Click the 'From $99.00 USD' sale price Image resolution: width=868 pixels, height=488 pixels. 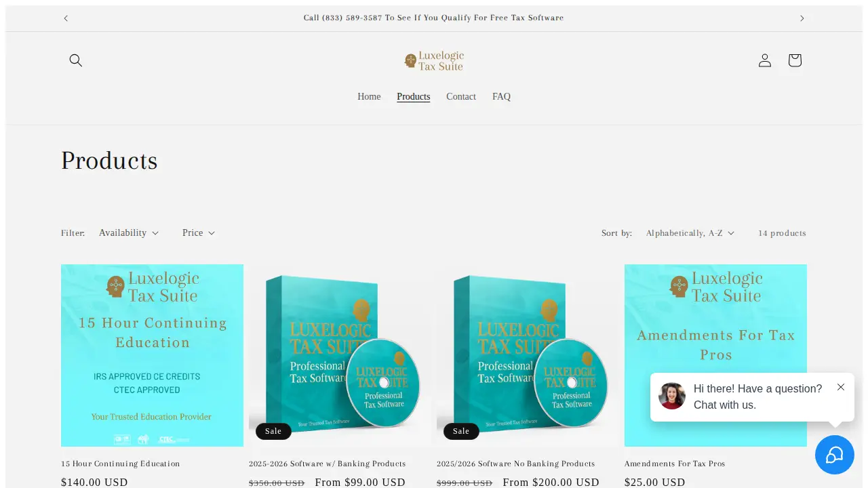pos(360,483)
